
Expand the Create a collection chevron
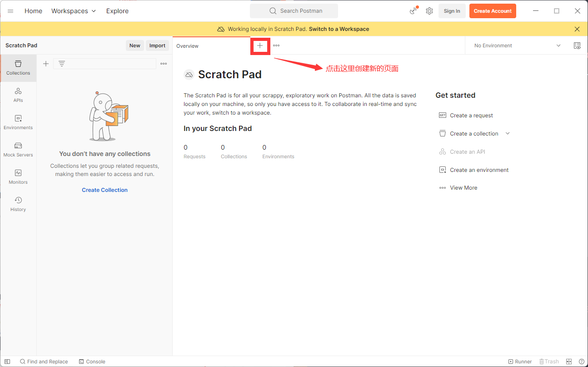(x=508, y=133)
